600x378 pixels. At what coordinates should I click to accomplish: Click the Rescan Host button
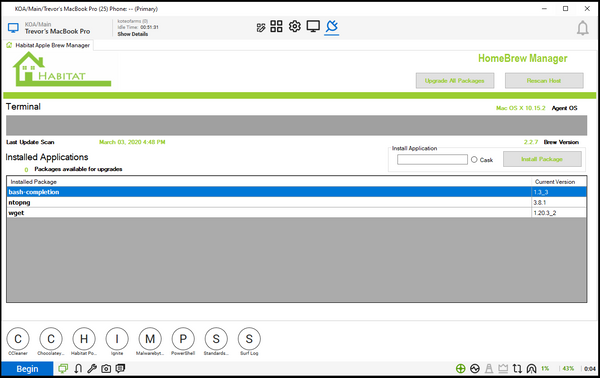(x=544, y=81)
